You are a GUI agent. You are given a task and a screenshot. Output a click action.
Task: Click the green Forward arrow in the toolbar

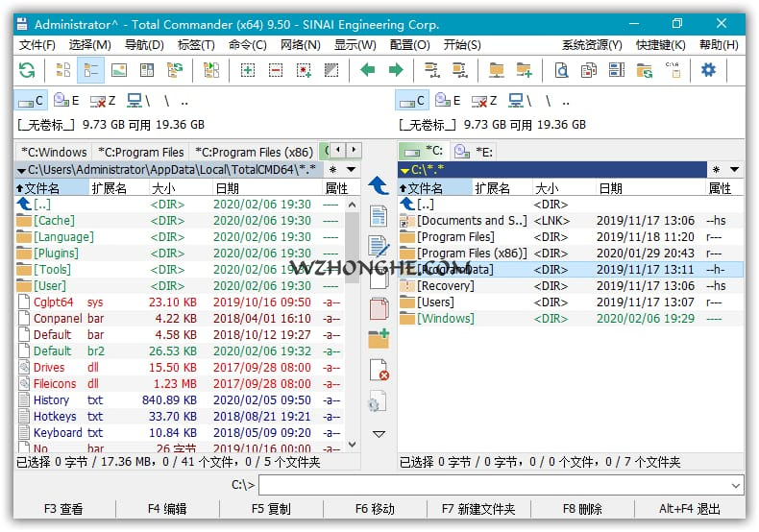click(x=395, y=70)
